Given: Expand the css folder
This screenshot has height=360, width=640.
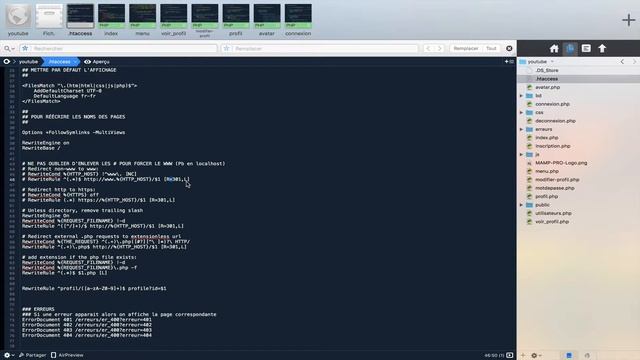Looking at the screenshot, I should (x=521, y=112).
